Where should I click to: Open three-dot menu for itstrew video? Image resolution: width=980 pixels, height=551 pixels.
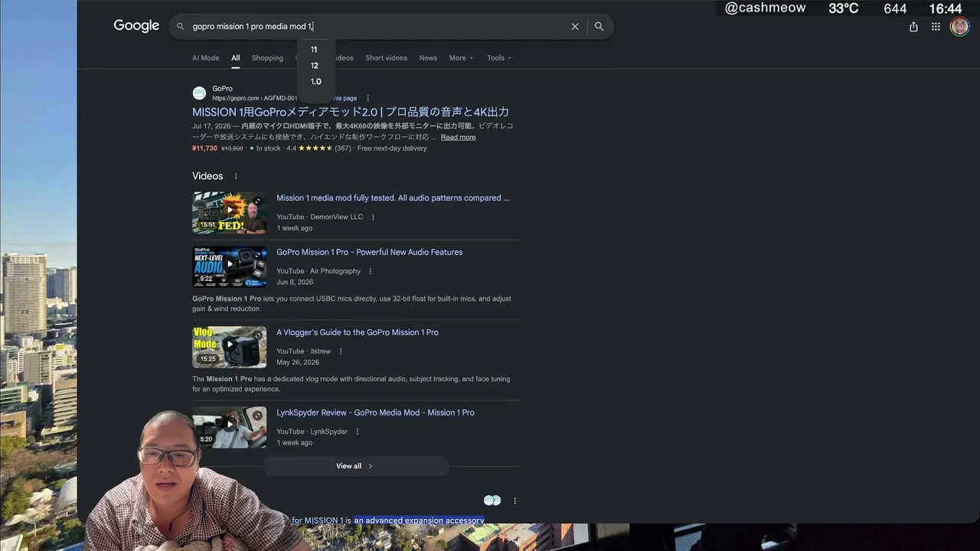341,351
